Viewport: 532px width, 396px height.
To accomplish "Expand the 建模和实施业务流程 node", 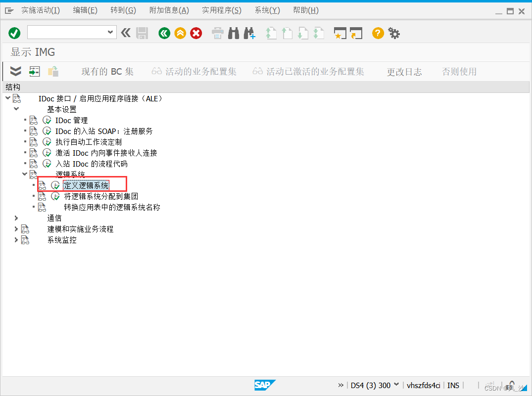I will click(x=16, y=229).
